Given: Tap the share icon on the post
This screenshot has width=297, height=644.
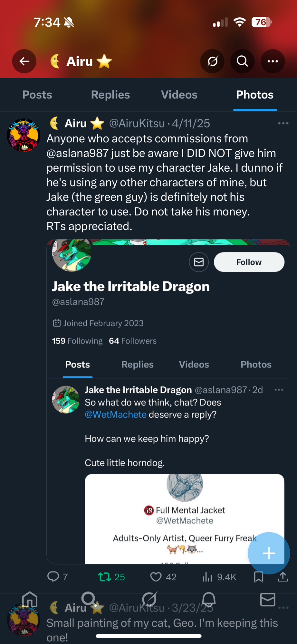Looking at the screenshot, I should pyautogui.click(x=283, y=577).
